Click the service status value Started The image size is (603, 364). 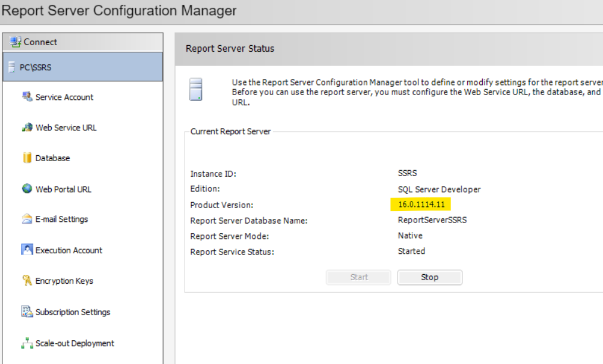click(411, 251)
